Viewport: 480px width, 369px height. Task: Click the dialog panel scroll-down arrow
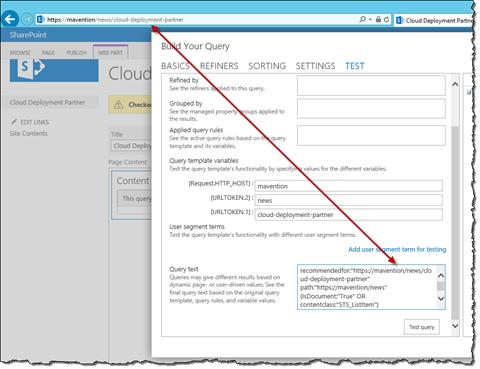(455, 326)
